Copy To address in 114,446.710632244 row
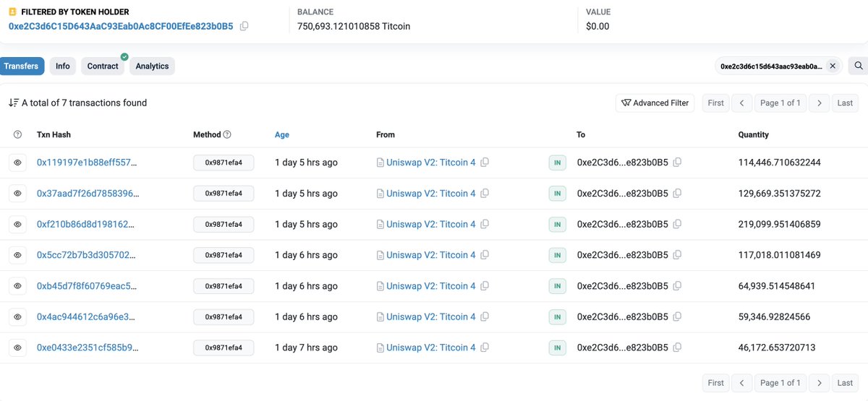This screenshot has width=868, height=401. point(677,163)
